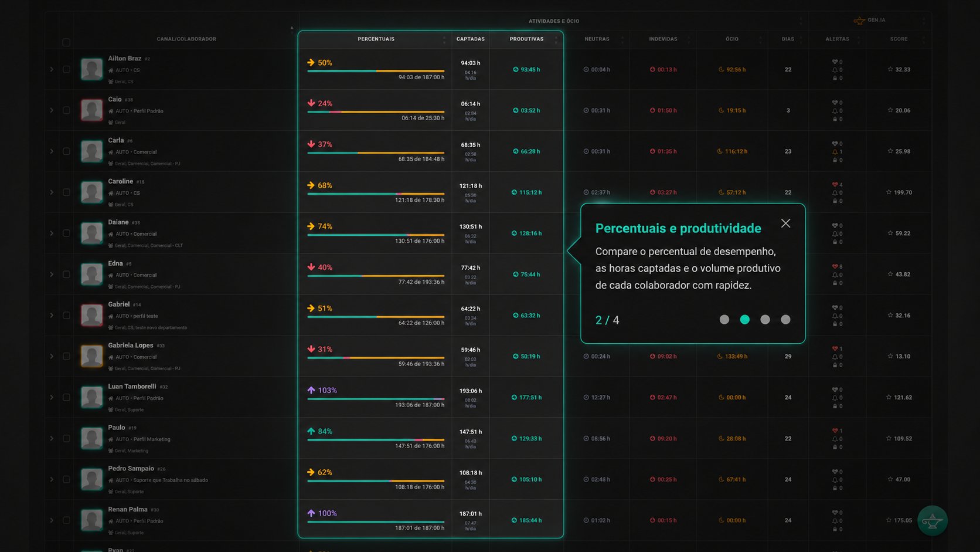The height and width of the screenshot is (552, 980).
Task: Sort by PRODUTIVAS column header
Action: [526, 39]
